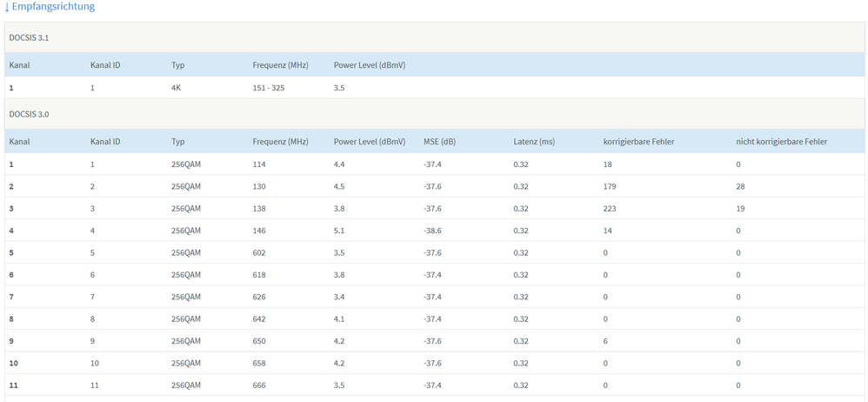Click power level 4.5 in channel 2 row
Screen dimensions: 868x402
(339, 186)
